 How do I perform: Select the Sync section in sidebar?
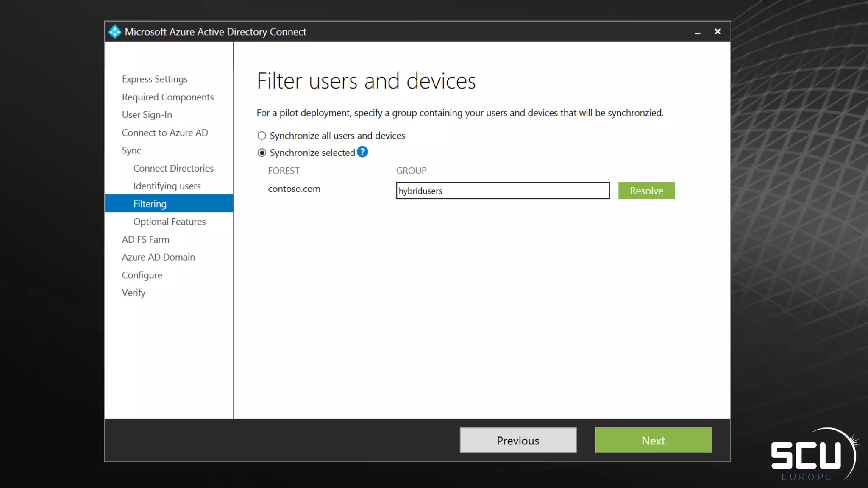131,150
